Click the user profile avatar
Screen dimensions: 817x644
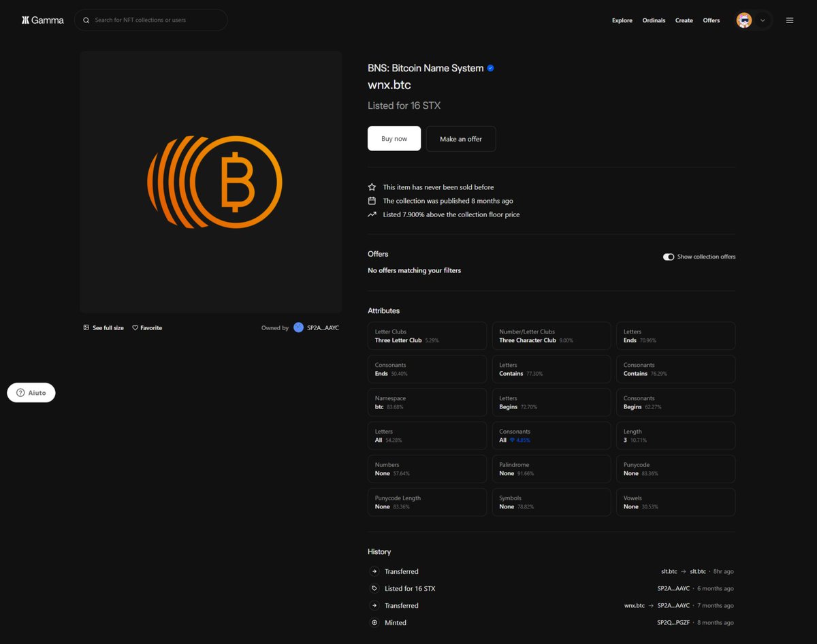tap(744, 20)
